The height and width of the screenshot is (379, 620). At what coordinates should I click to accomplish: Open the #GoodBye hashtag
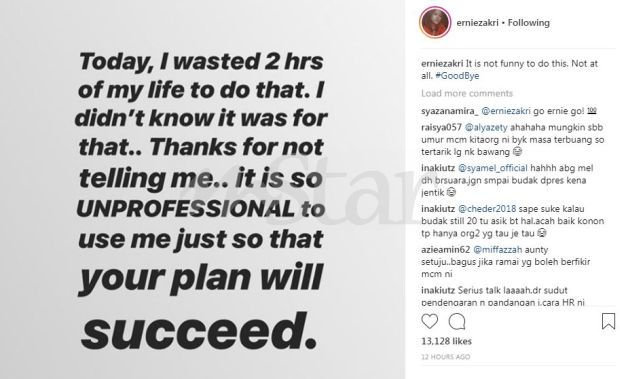pos(457,76)
